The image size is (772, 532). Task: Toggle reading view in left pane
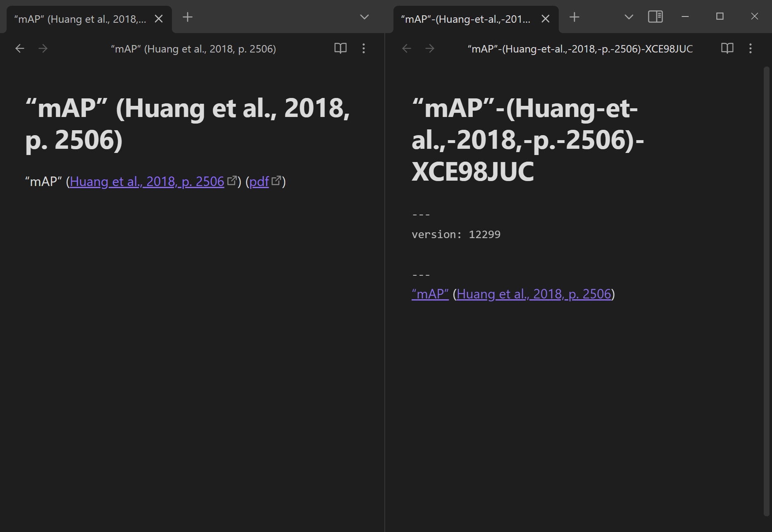point(340,48)
